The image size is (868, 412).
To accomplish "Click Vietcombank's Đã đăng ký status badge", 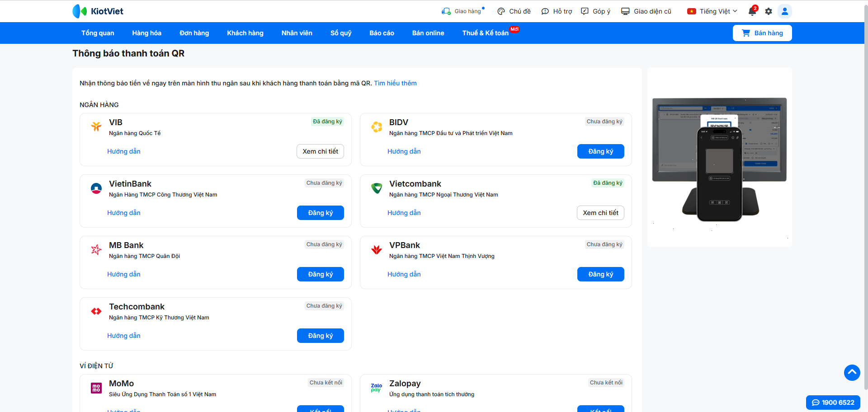I will [x=608, y=183].
